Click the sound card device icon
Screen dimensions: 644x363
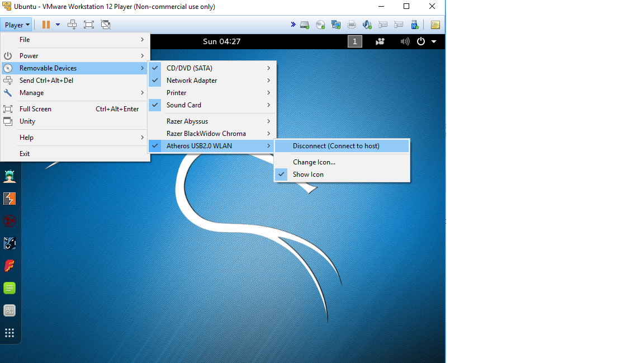(x=367, y=25)
